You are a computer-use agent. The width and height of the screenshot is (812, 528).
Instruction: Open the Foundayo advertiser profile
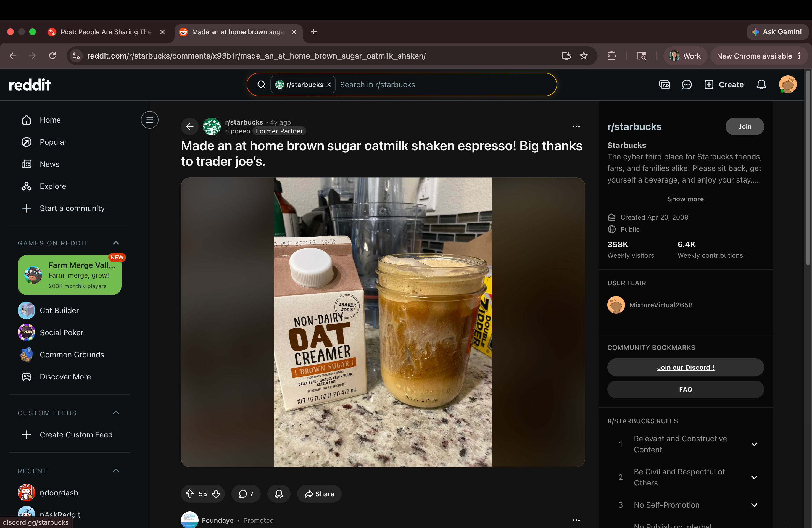[x=218, y=521]
